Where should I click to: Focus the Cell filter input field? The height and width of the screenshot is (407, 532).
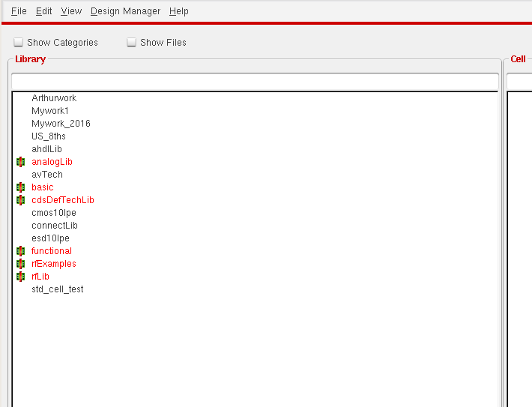(x=519, y=82)
